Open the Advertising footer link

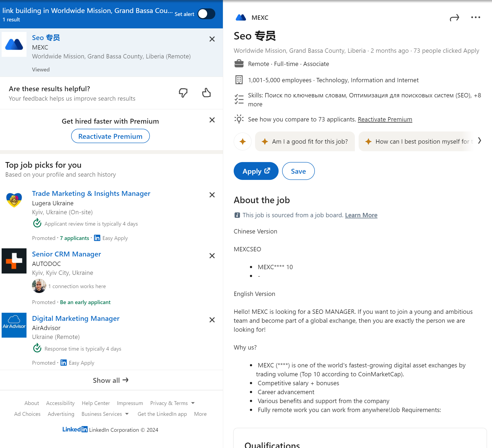(x=61, y=414)
